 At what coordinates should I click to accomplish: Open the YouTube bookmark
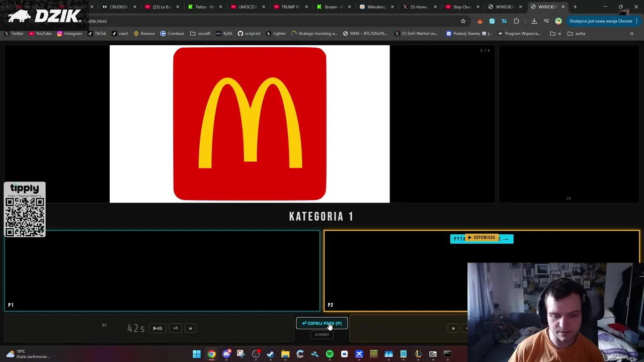point(40,34)
